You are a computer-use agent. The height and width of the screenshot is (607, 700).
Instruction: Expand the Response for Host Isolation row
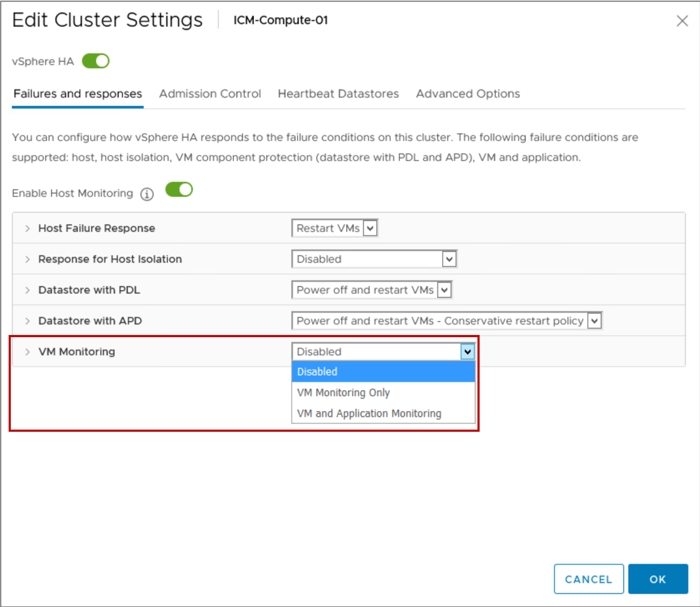coord(27,259)
